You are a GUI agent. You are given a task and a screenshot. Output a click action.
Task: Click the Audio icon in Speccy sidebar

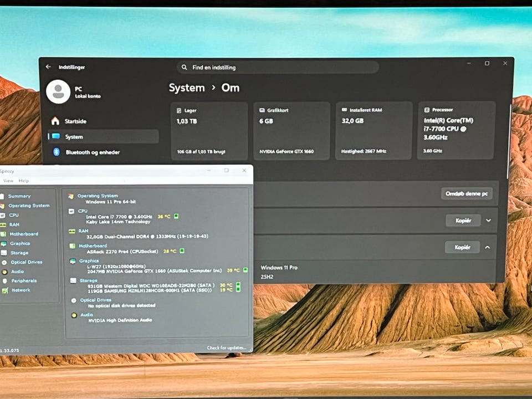coord(4,272)
